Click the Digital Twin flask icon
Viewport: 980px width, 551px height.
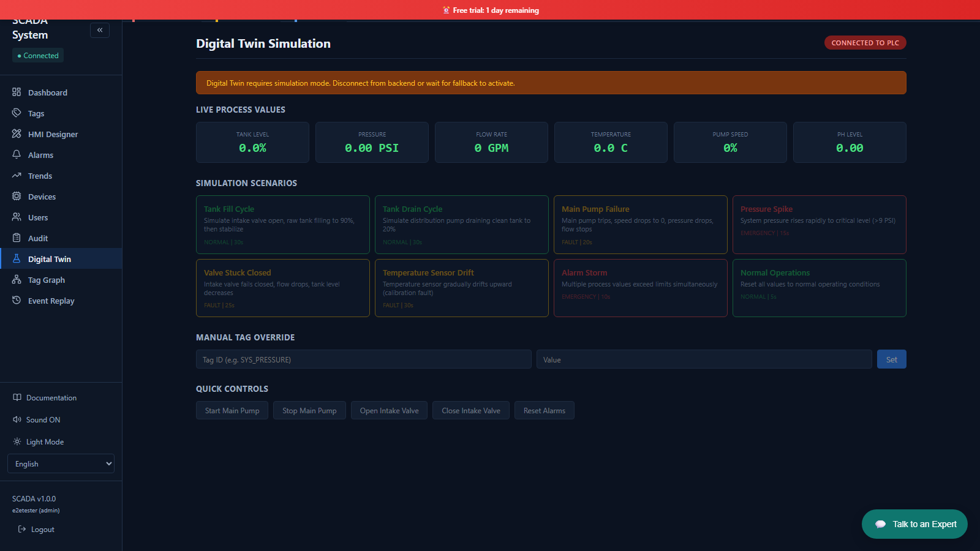click(17, 258)
